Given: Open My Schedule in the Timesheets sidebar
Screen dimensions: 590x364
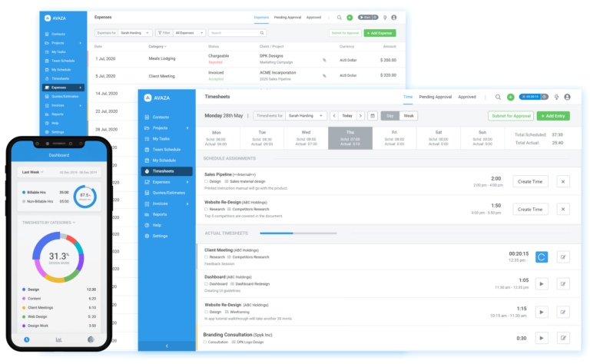Looking at the screenshot, I should pos(164,160).
